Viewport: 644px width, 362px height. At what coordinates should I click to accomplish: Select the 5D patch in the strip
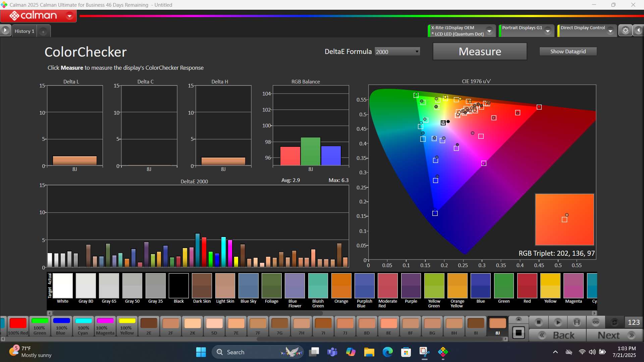(x=214, y=326)
